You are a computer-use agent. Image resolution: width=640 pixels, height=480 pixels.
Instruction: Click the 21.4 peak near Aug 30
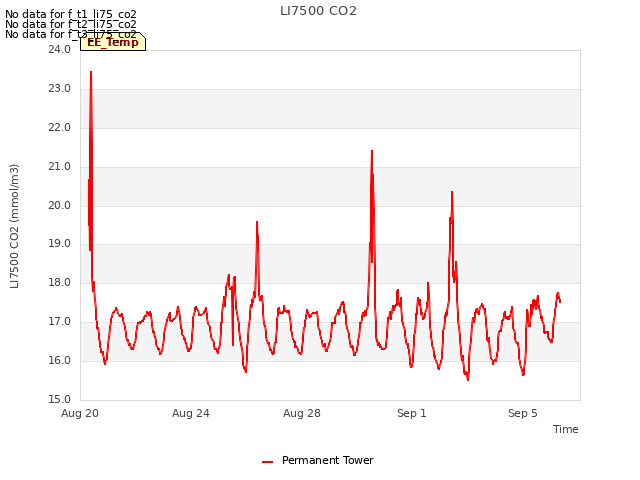click(372, 151)
